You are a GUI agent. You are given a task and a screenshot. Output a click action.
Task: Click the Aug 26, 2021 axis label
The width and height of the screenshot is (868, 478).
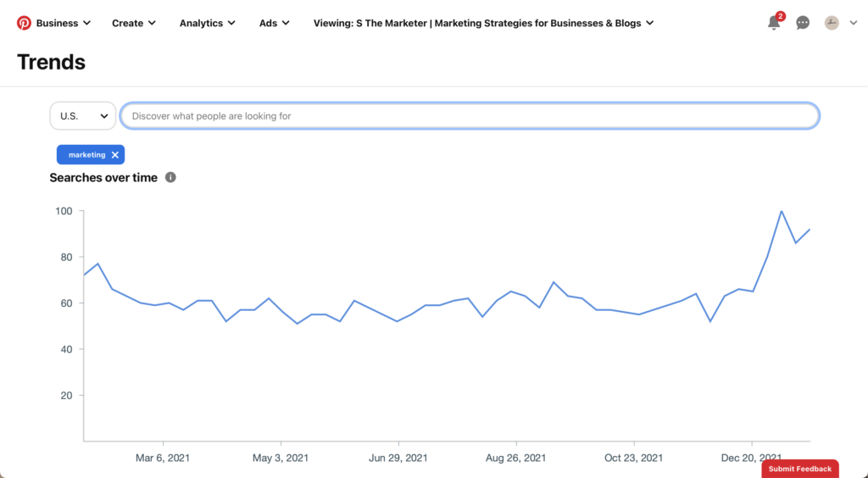pos(515,458)
